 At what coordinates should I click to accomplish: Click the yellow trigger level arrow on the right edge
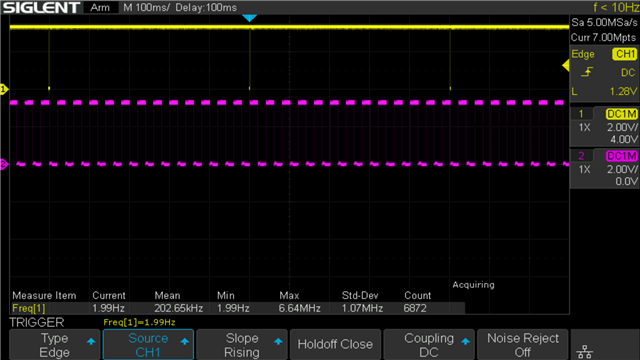(566, 65)
